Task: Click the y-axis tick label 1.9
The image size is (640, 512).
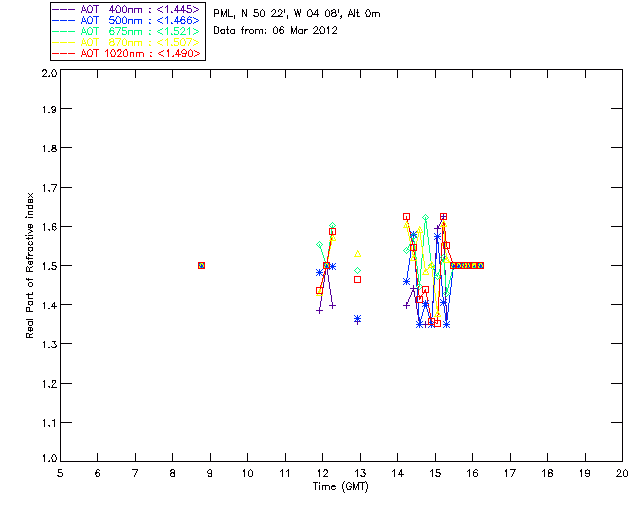Action: (x=49, y=109)
